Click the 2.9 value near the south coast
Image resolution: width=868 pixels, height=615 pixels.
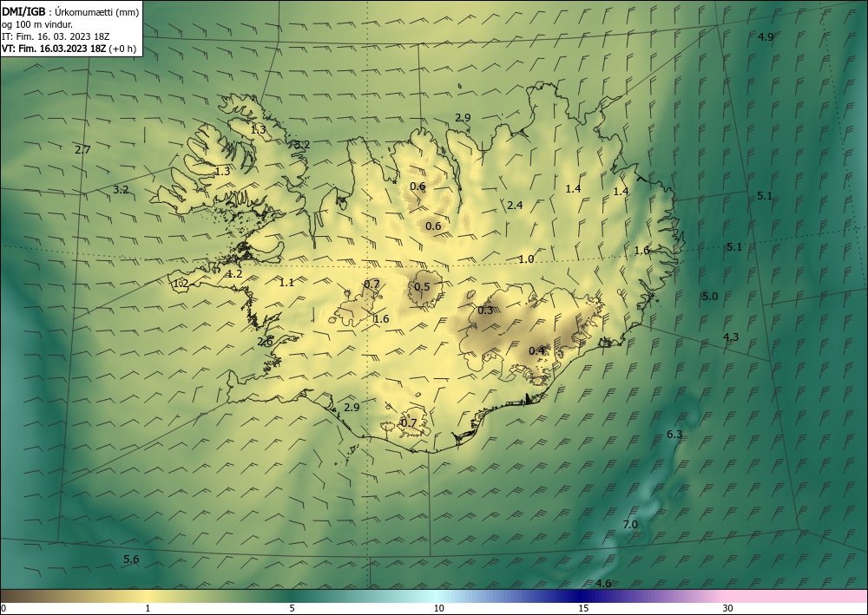[352, 408]
